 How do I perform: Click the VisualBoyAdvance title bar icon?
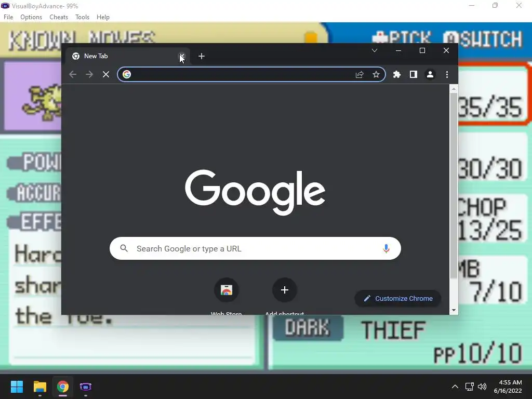[x=5, y=6]
